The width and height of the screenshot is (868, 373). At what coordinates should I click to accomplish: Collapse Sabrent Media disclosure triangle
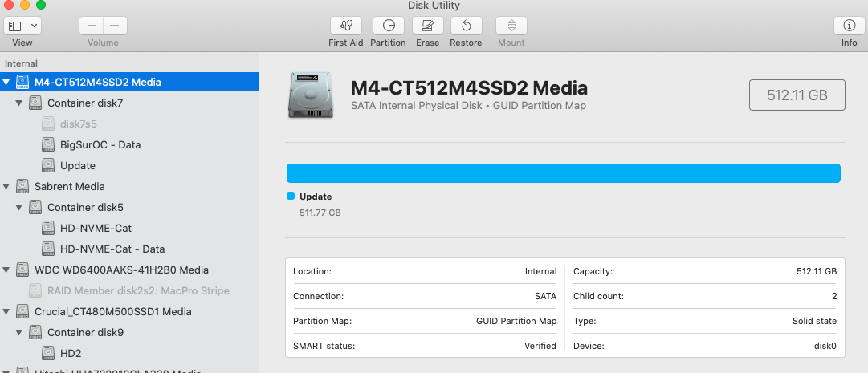pyautogui.click(x=6, y=186)
